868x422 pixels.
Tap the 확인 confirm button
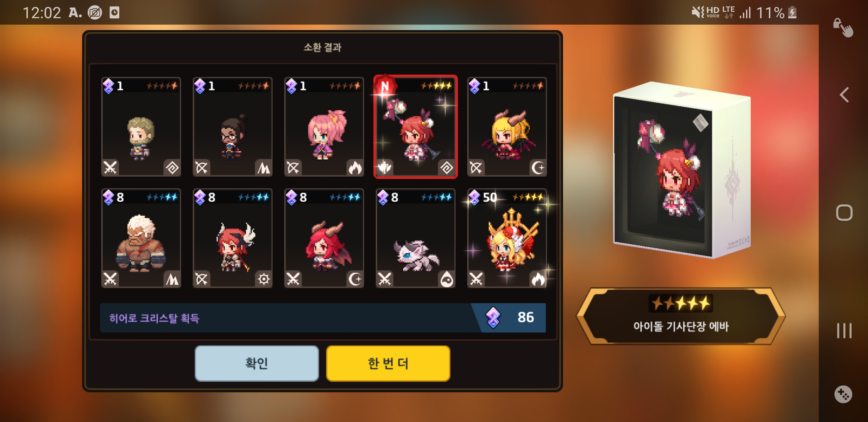(257, 363)
